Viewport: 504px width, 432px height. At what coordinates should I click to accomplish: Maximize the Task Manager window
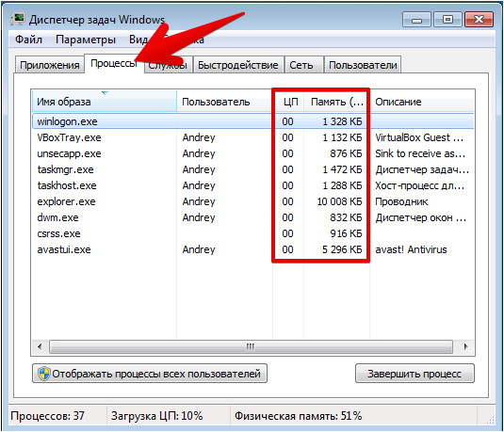(447, 20)
